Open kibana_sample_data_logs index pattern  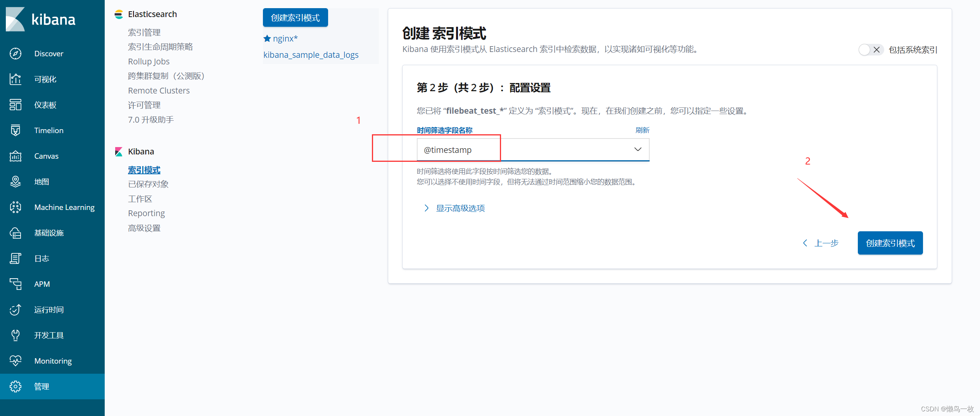coord(311,55)
